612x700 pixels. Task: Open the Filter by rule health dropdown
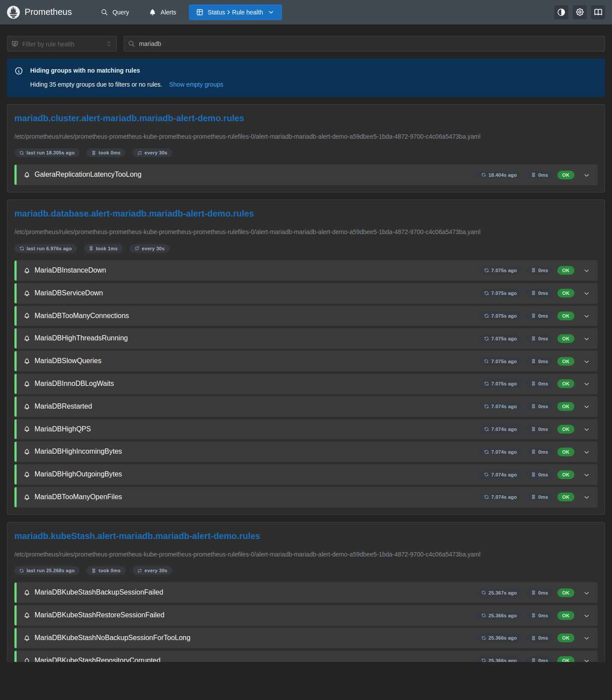pyautogui.click(x=62, y=44)
